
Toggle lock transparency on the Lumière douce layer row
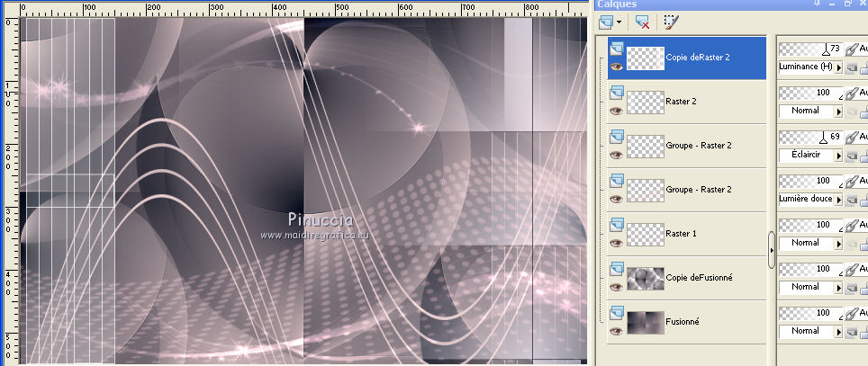pyautogui.click(x=853, y=200)
